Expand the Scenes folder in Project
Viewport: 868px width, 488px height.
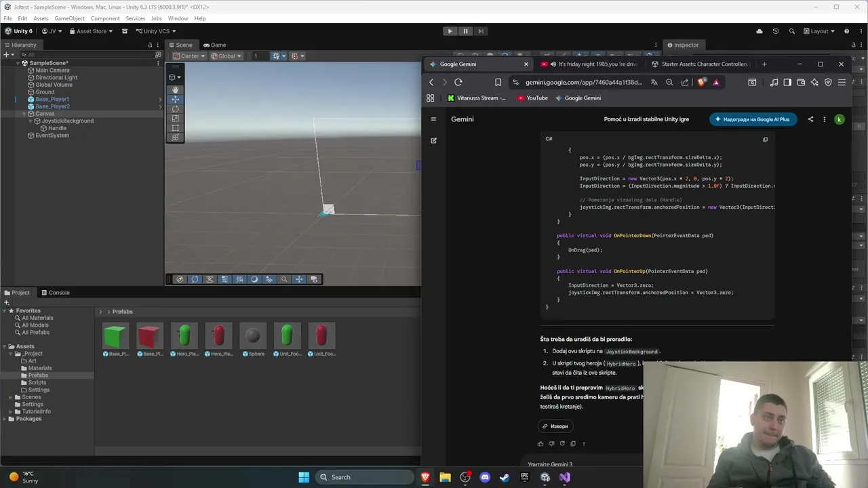[x=11, y=397]
